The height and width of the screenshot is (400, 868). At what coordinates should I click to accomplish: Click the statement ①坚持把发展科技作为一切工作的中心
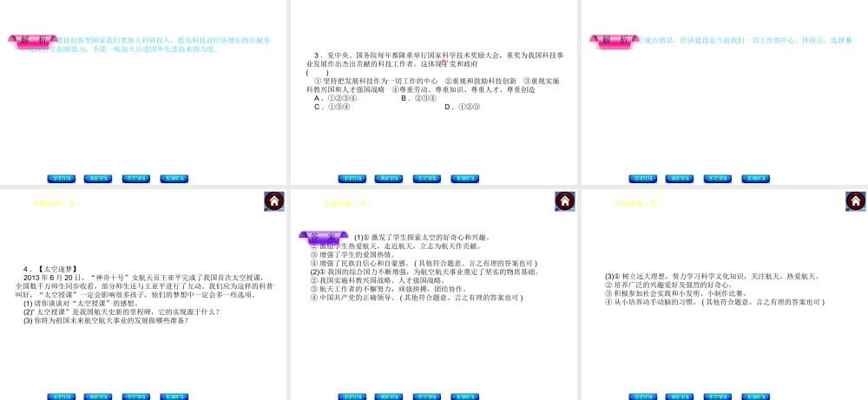point(376,81)
